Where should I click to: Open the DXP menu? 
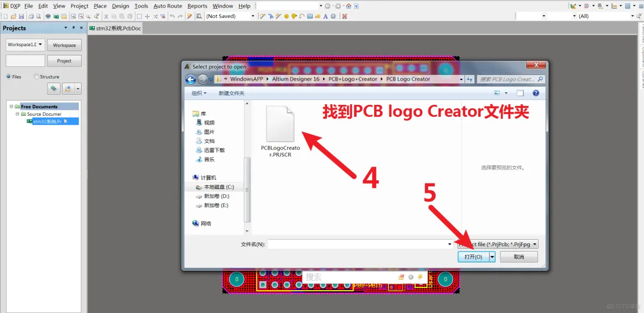11,6
